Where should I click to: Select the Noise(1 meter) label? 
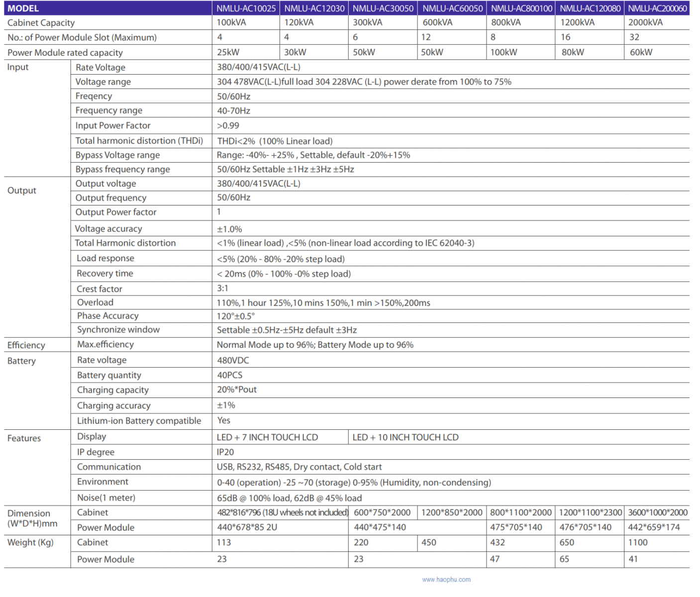pos(106,498)
